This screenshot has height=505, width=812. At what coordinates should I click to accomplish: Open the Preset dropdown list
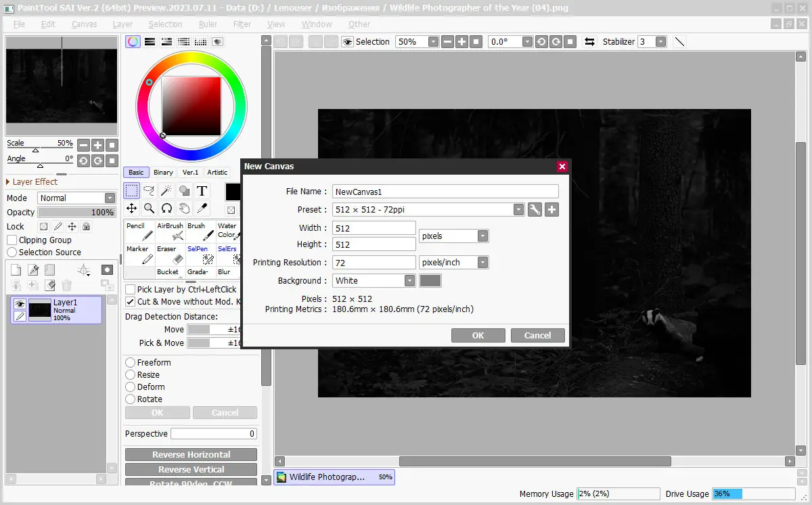[518, 210]
